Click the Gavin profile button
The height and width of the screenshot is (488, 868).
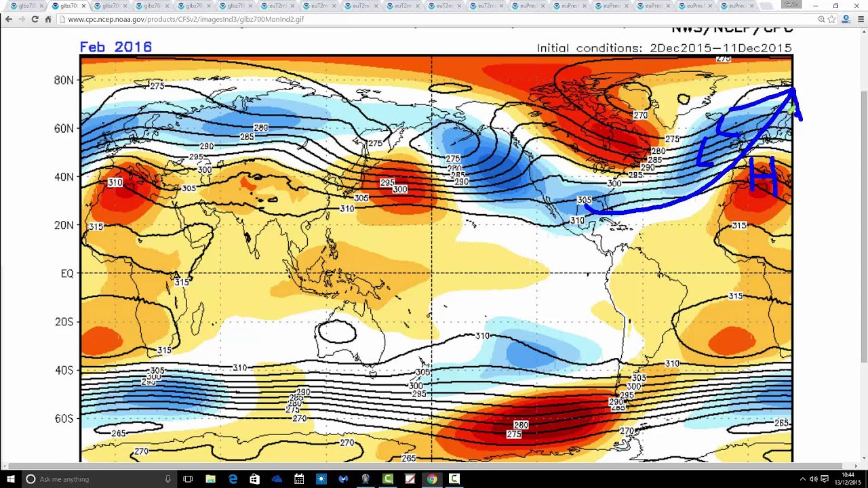(791, 4)
